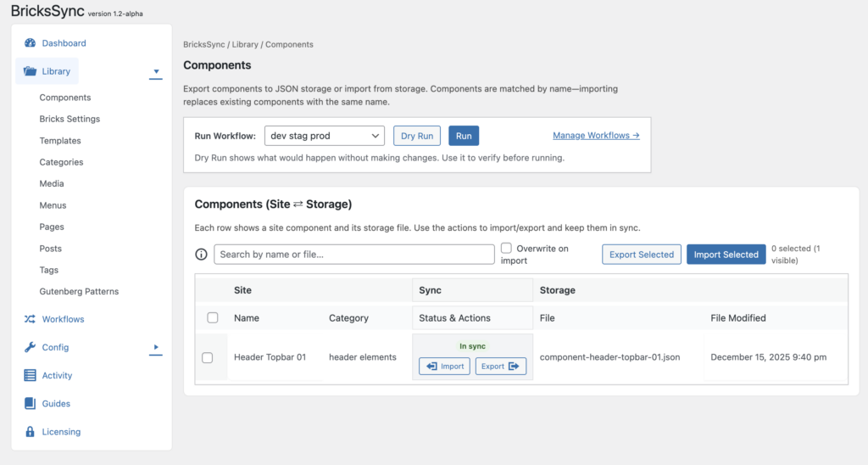Image resolution: width=868 pixels, height=465 pixels.
Task: Open Bricks Settings in the sidebar
Action: [x=70, y=119]
